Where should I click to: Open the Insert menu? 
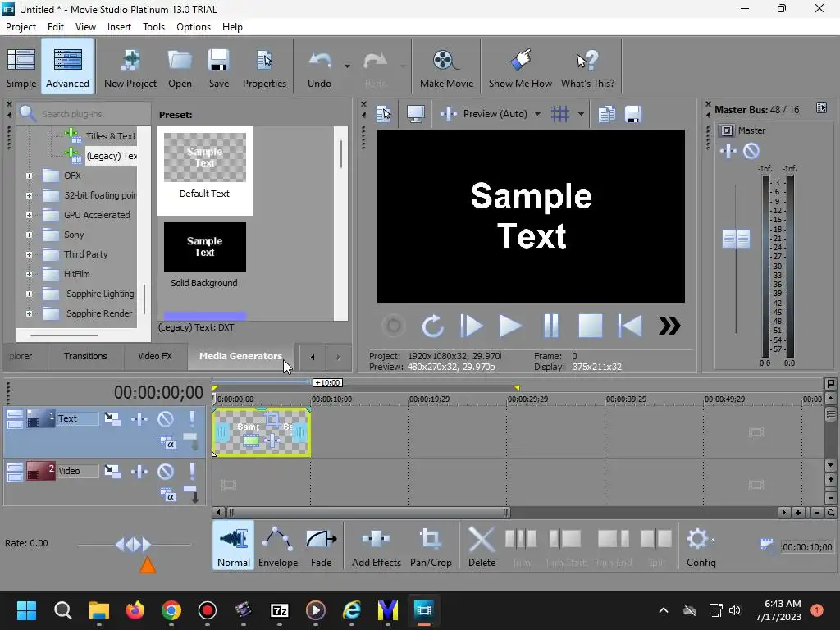[119, 27]
